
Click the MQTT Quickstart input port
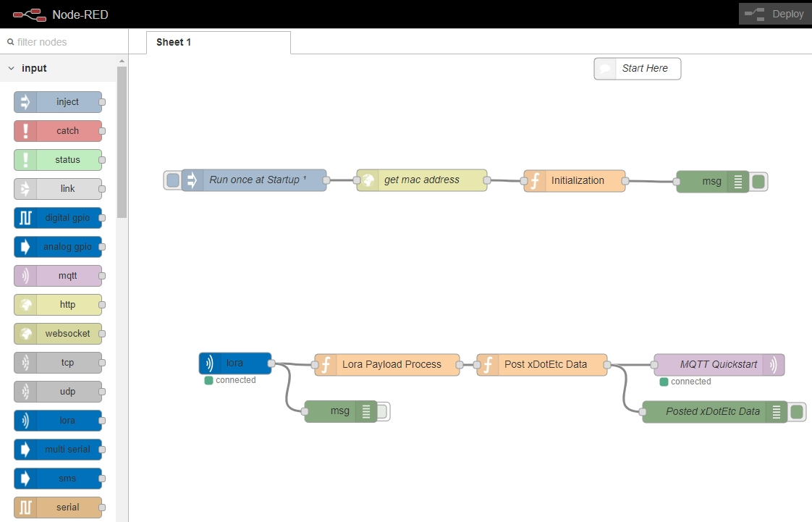(654, 365)
